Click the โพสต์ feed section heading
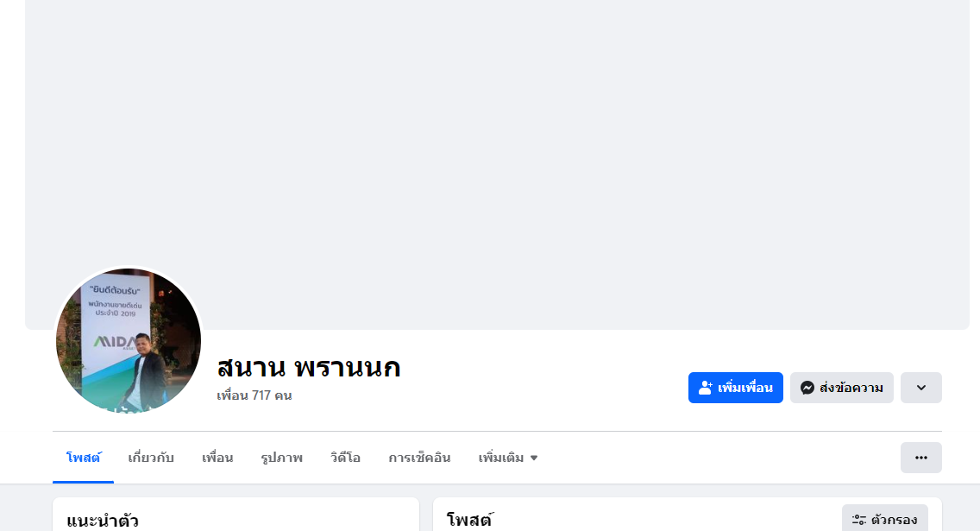Viewport: 980px width, 531px height. pyautogui.click(x=470, y=521)
